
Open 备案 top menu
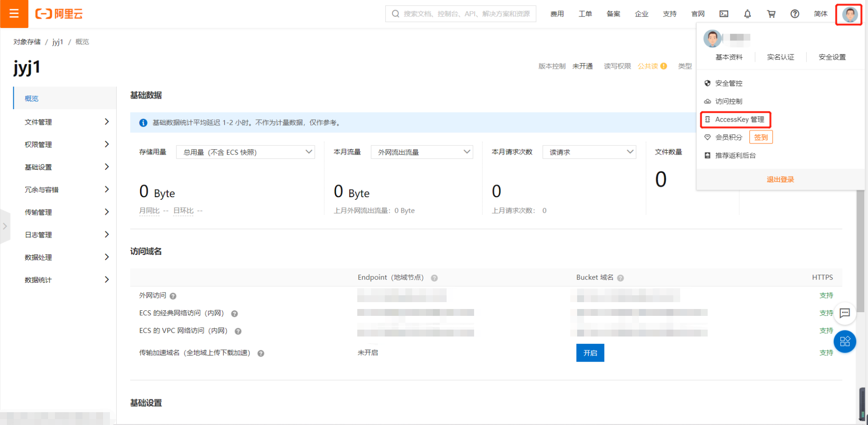613,14
